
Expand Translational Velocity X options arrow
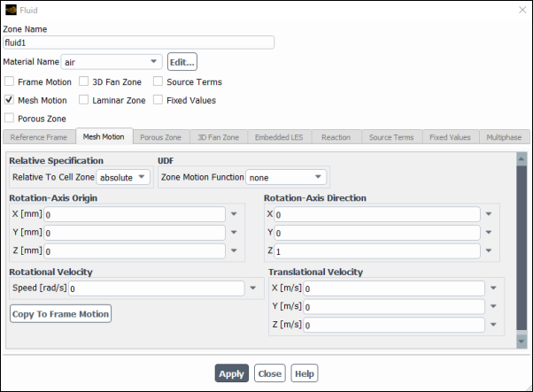[493, 288]
